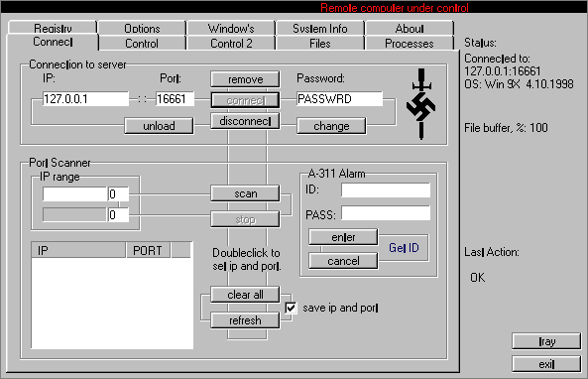The height and width of the screenshot is (379, 588).
Task: Open the Control 2 tab
Action: [231, 43]
